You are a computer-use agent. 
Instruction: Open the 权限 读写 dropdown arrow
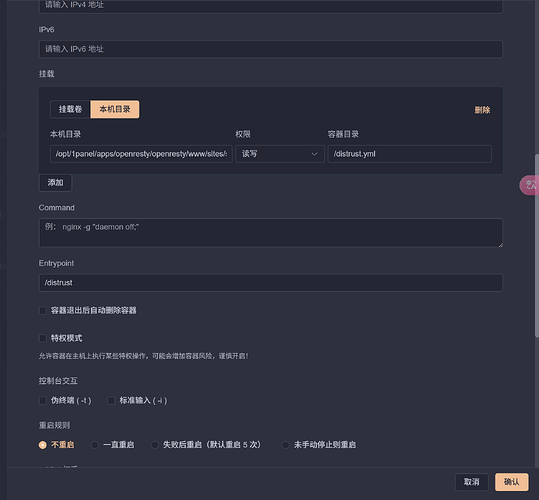314,154
